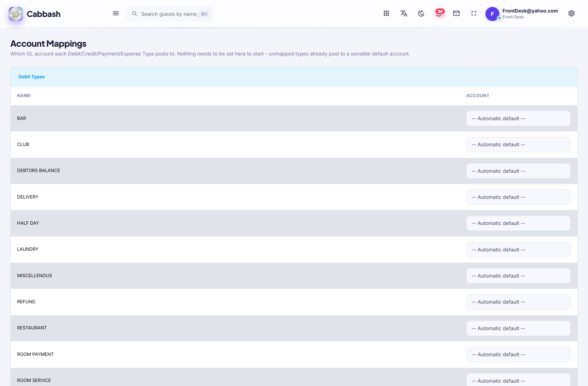The width and height of the screenshot is (588, 386).
Task: Open the mail envelope icon
Action: pos(456,14)
